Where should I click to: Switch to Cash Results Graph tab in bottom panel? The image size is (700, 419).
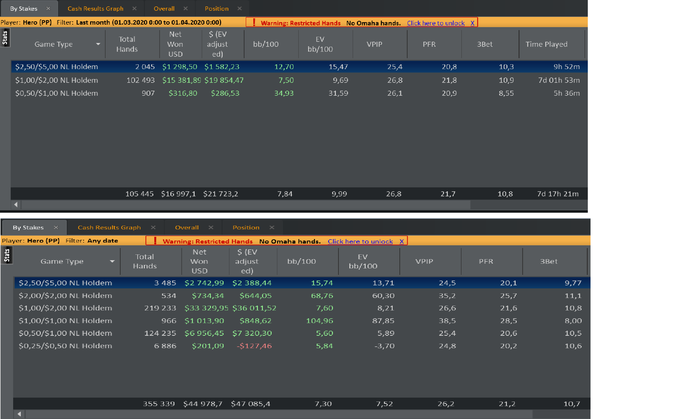click(x=109, y=228)
